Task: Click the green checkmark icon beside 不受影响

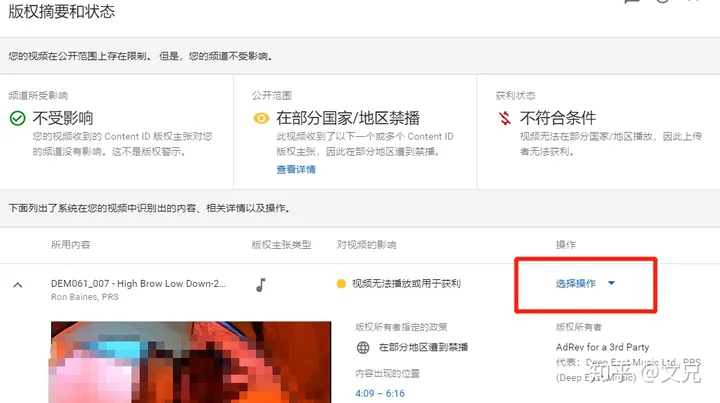Action: pos(17,118)
